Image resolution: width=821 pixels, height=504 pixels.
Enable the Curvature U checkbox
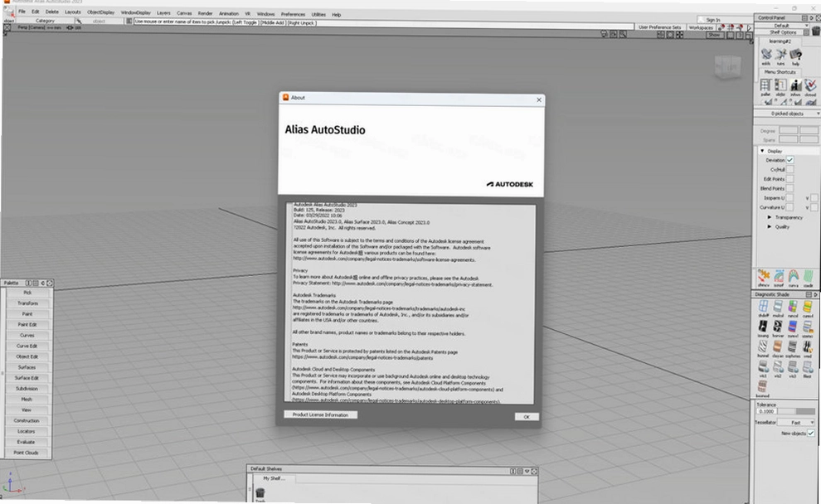click(789, 206)
